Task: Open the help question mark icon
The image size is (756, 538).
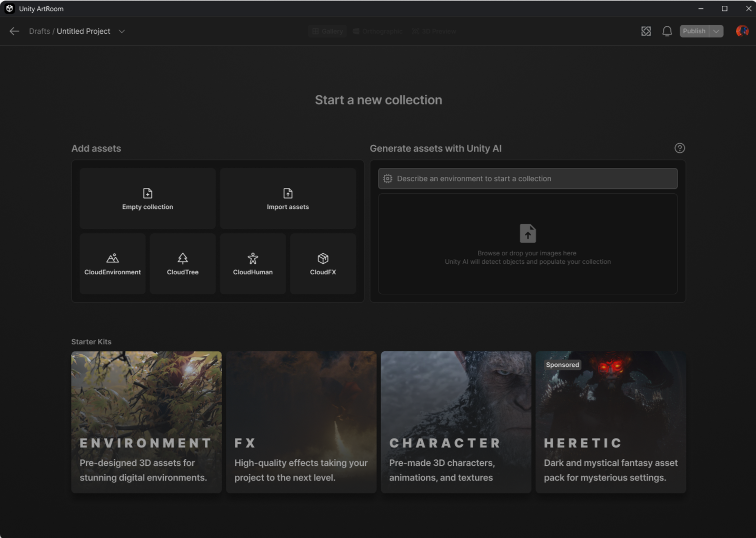Action: [680, 148]
